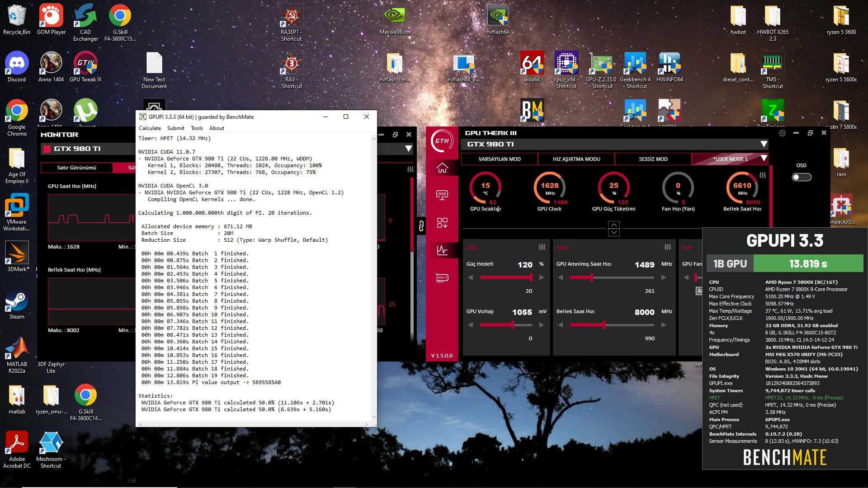Open Submit menu in GPUPI

175,128
